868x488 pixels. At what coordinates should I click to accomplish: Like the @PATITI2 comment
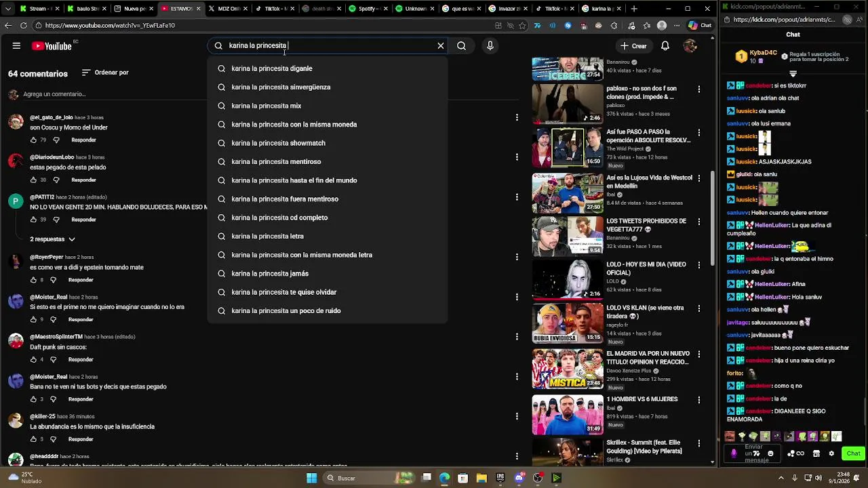(33, 220)
